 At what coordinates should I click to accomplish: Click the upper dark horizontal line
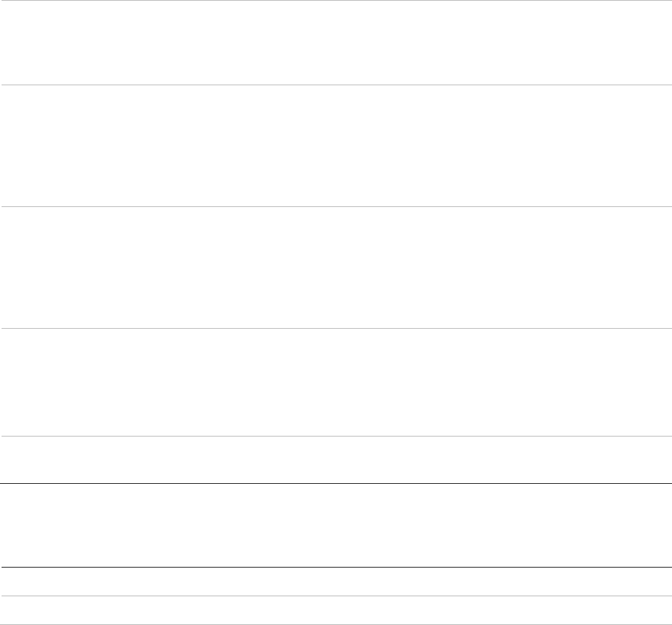(336, 484)
